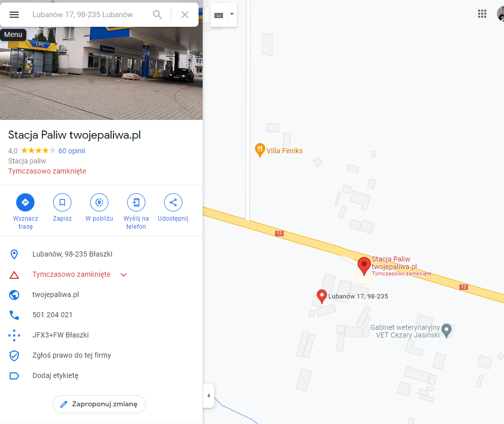Click the W pobliżu nearby icon

click(x=99, y=202)
